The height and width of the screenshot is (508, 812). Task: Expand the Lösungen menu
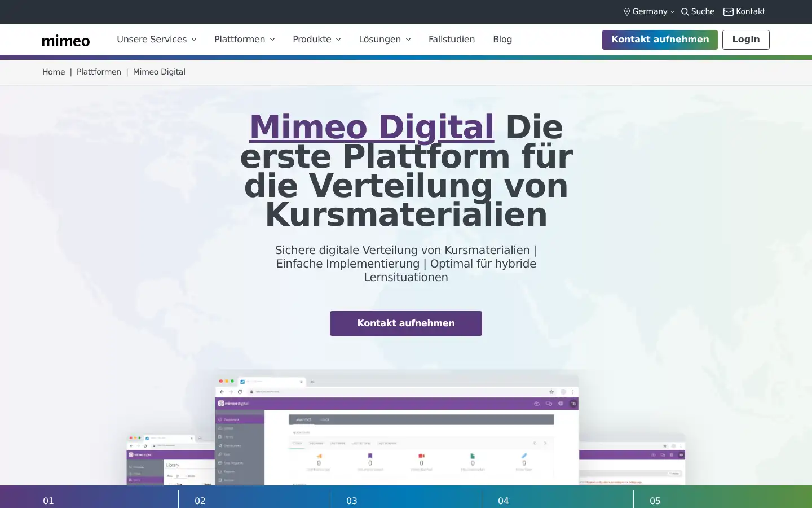(385, 40)
